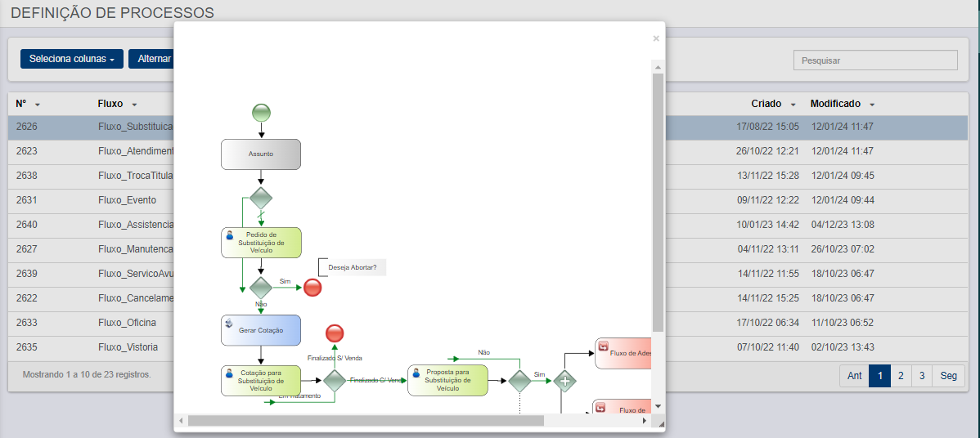The image size is (980, 438).
Task: Go to the previous page with Ant
Action: [854, 376]
